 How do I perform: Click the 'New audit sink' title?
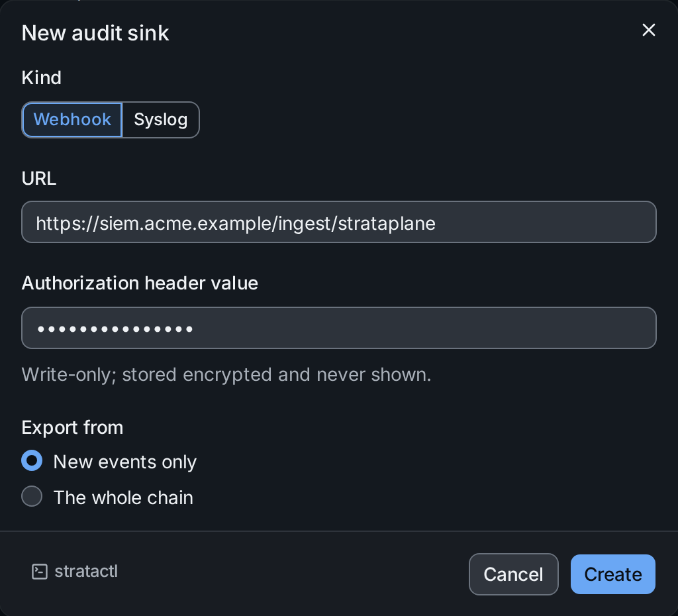click(95, 33)
